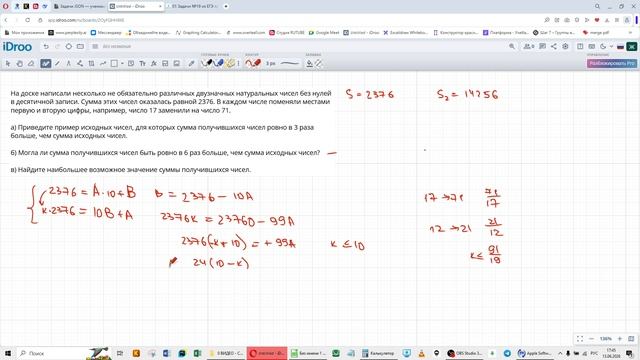This screenshot has width=640, height=360.
Task: Toggle fullscreen canvas mode
Action: click(580, 339)
